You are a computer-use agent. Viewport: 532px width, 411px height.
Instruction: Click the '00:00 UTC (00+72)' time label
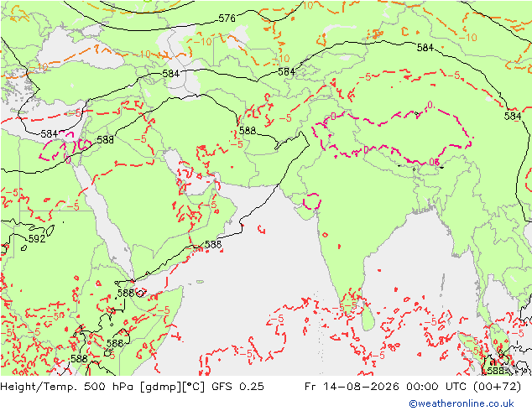[x=462, y=387]
